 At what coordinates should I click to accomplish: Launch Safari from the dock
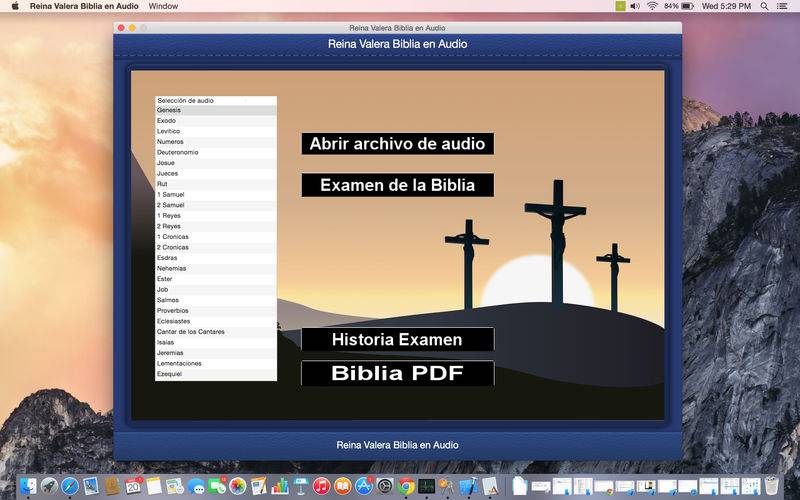tap(70, 486)
